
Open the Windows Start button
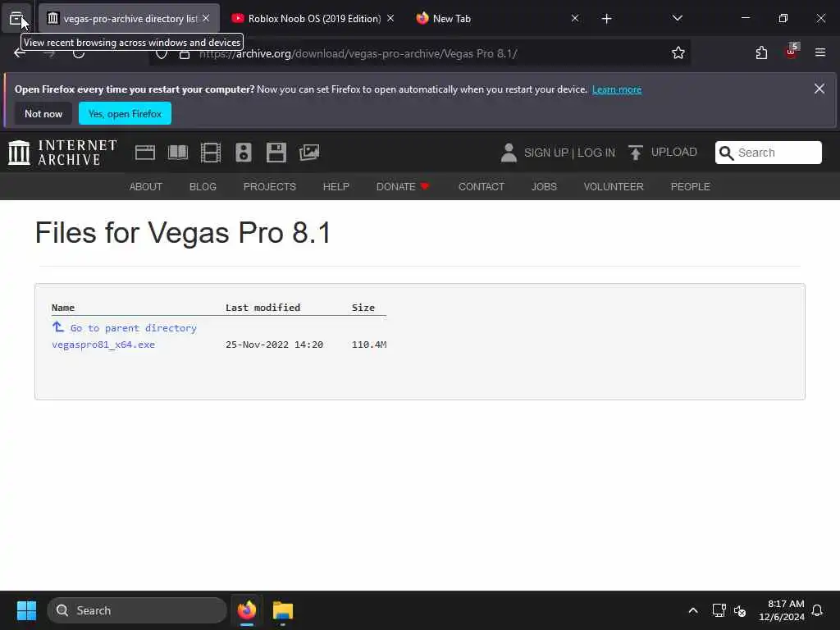coord(26,610)
